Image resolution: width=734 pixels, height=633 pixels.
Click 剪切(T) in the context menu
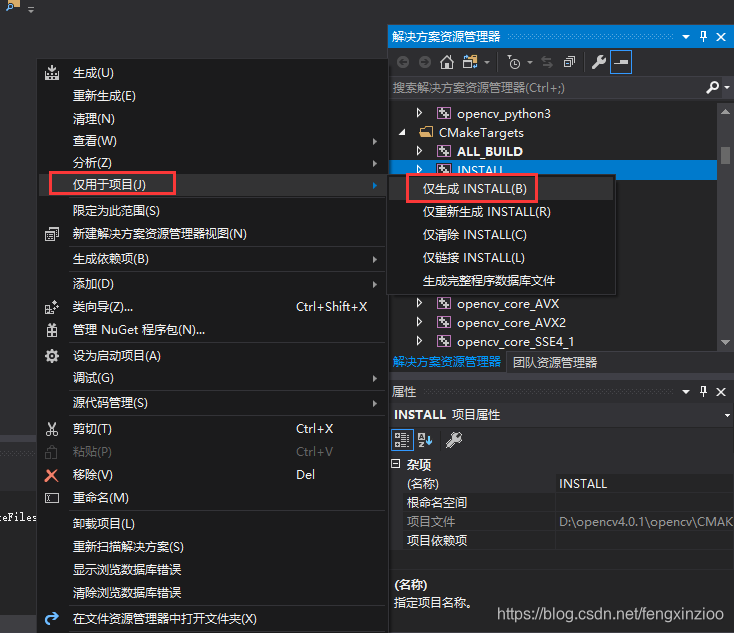pyautogui.click(x=213, y=429)
